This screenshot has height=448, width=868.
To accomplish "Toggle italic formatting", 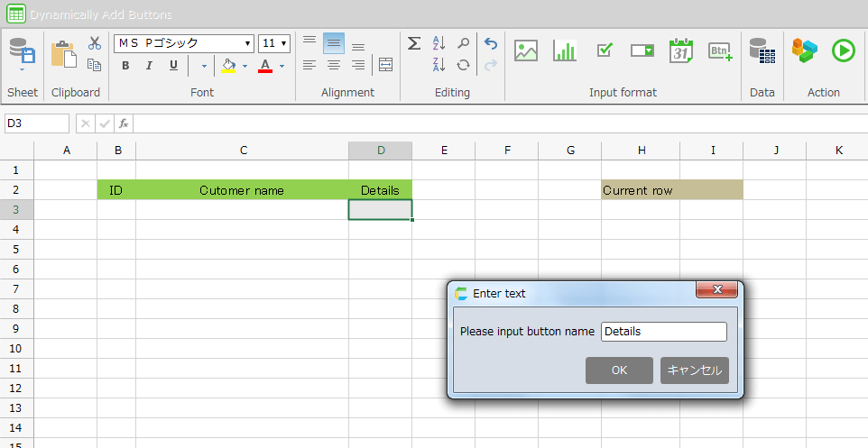I will (150, 66).
